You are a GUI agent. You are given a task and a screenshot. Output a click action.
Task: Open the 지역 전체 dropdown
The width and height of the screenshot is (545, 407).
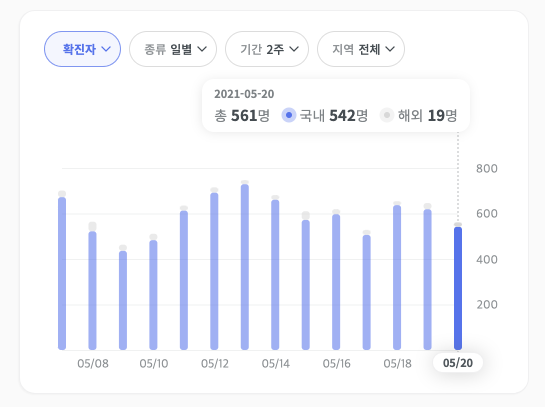(x=361, y=49)
